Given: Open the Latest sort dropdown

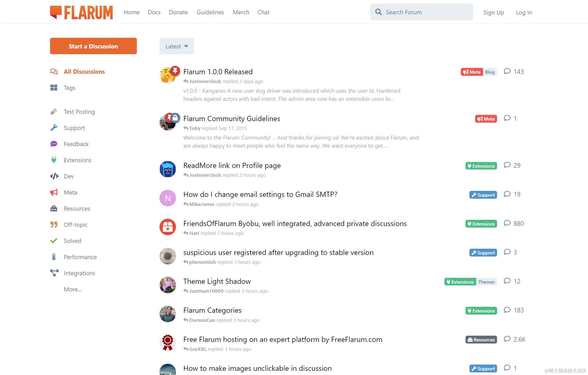Looking at the screenshot, I should coord(177,46).
